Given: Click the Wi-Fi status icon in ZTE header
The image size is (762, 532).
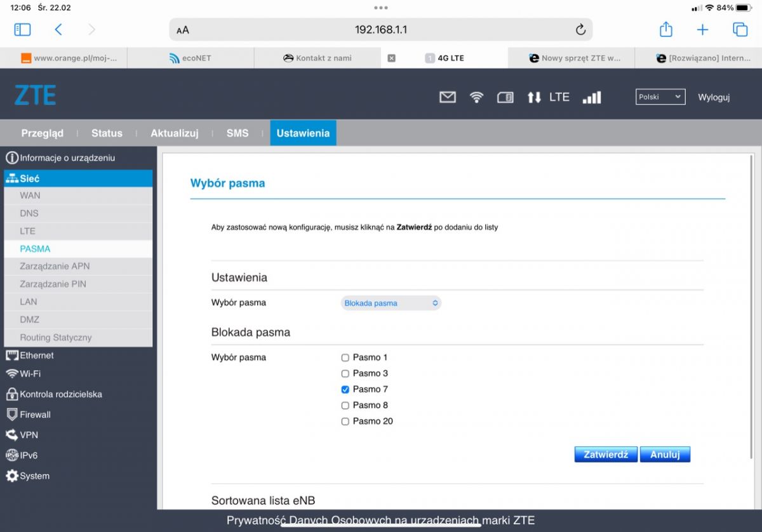Looking at the screenshot, I should [x=476, y=97].
